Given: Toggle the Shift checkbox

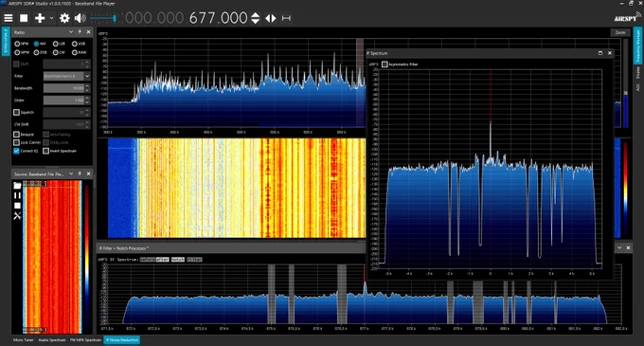Looking at the screenshot, I should click(16, 64).
